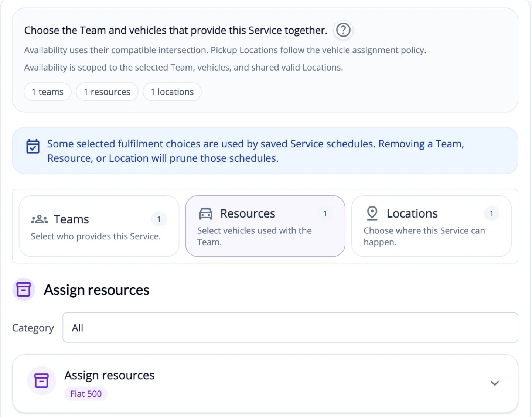
Task: Click the archive icon beside the Assign resources heading
Action: [24, 290]
